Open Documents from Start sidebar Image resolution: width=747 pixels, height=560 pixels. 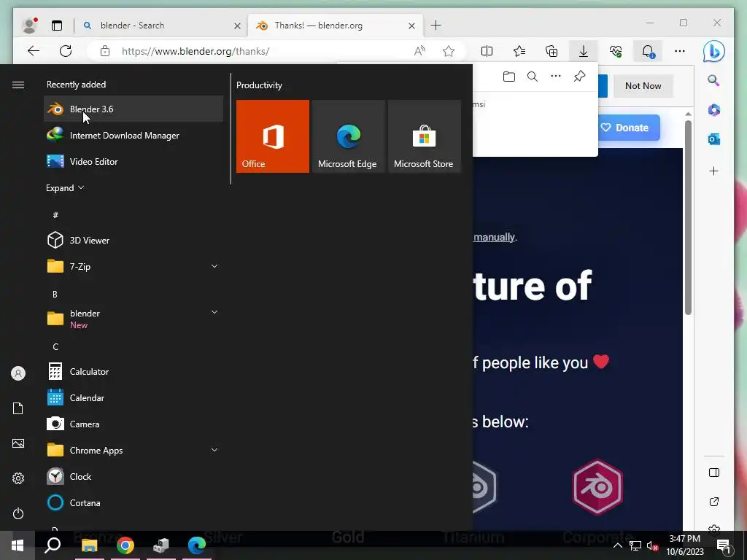[x=18, y=408]
